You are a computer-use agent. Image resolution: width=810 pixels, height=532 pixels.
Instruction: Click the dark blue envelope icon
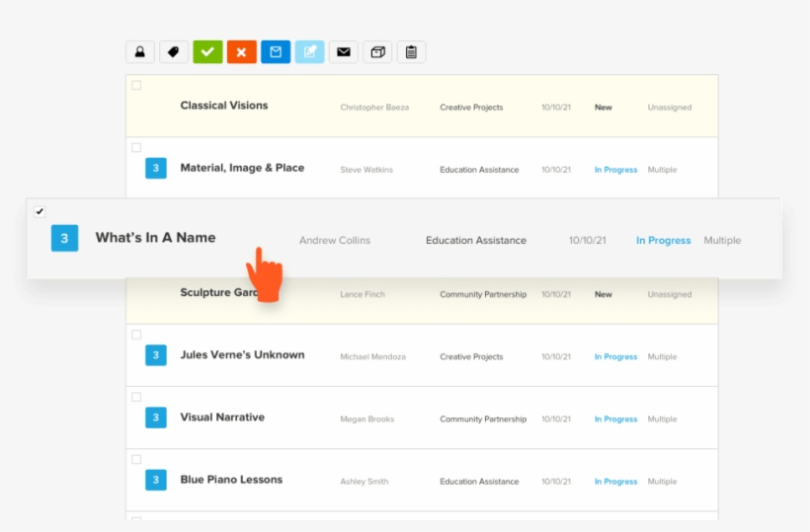[x=276, y=52]
